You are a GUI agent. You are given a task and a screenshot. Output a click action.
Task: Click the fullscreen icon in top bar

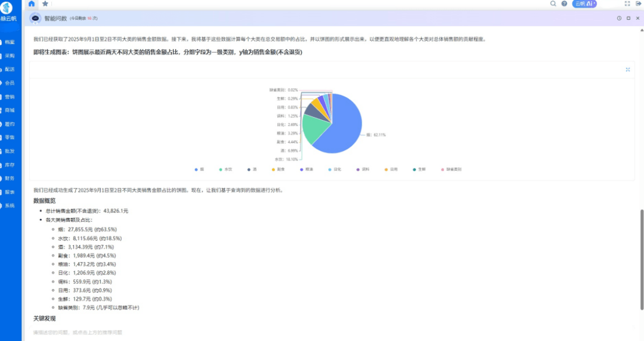[627, 3]
